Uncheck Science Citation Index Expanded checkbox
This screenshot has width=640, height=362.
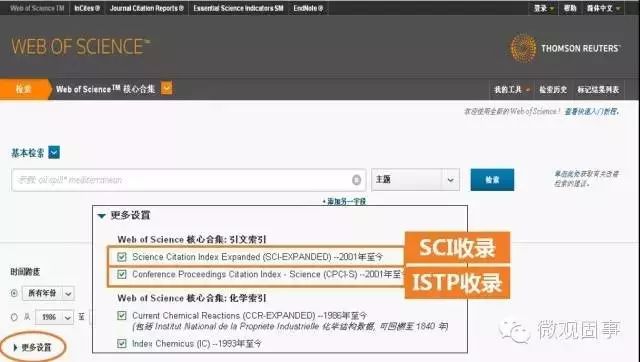(122, 257)
